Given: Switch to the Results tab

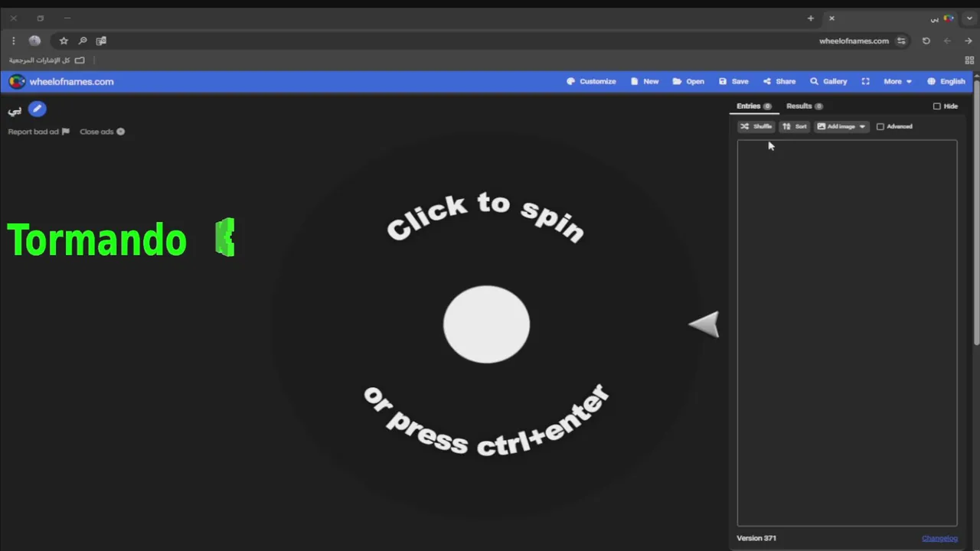Looking at the screenshot, I should pyautogui.click(x=804, y=106).
